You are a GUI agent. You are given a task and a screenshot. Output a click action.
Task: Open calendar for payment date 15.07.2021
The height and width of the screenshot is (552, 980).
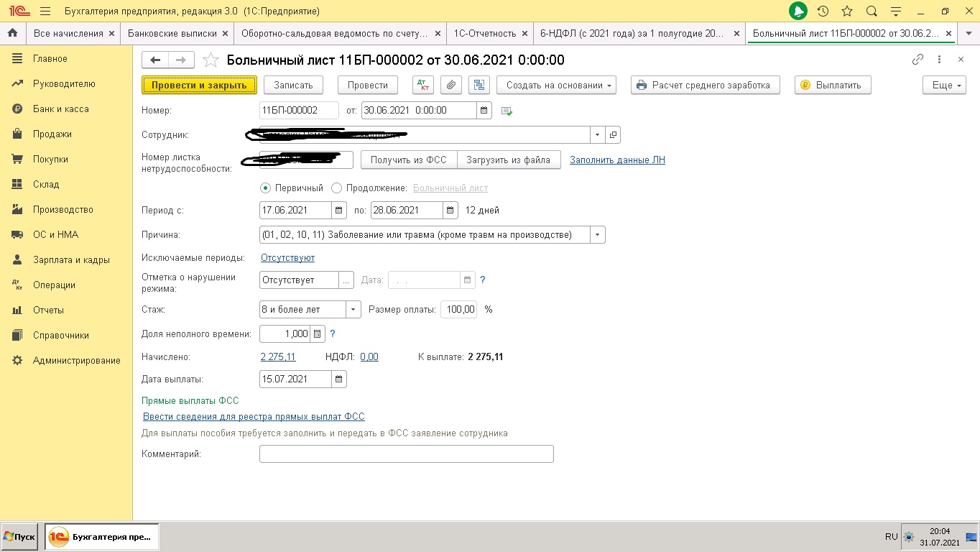[339, 379]
